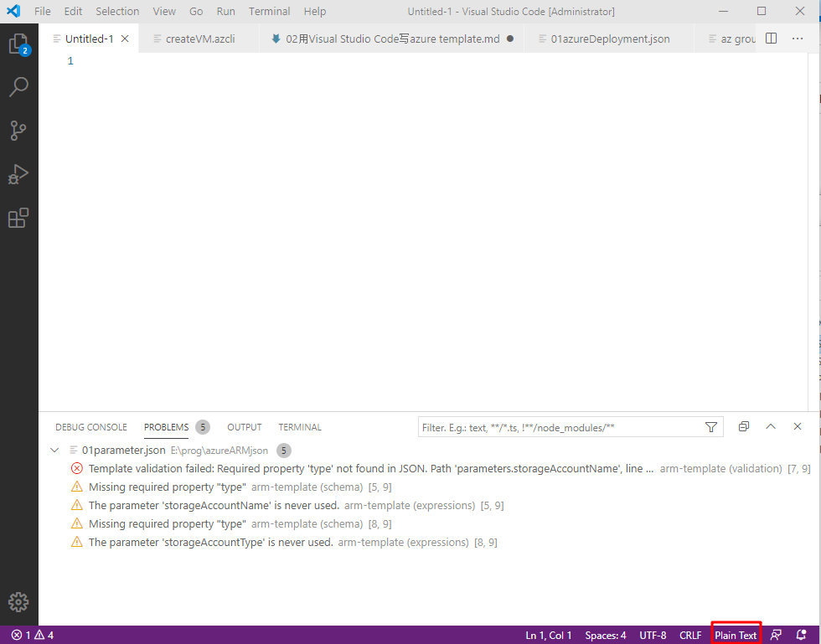Open the Edit menu
821x644 pixels.
(x=73, y=11)
